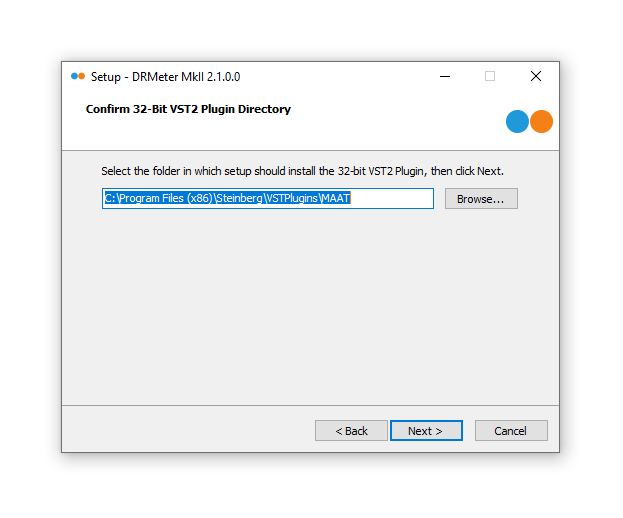The image size is (623, 518).
Task: Click empty title bar space left of minimize
Action: pyautogui.click(x=340, y=76)
